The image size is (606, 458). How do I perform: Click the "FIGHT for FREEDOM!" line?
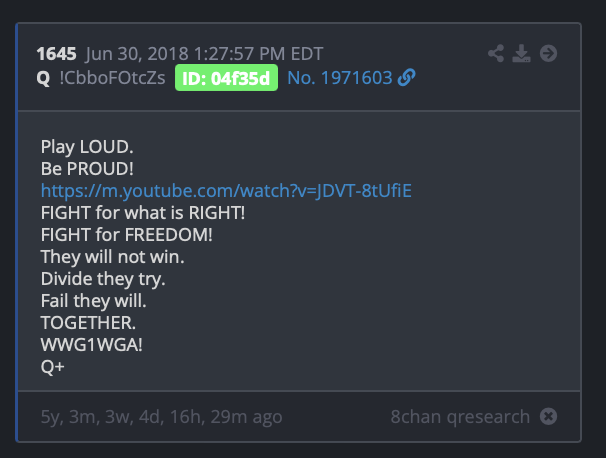(x=126, y=235)
